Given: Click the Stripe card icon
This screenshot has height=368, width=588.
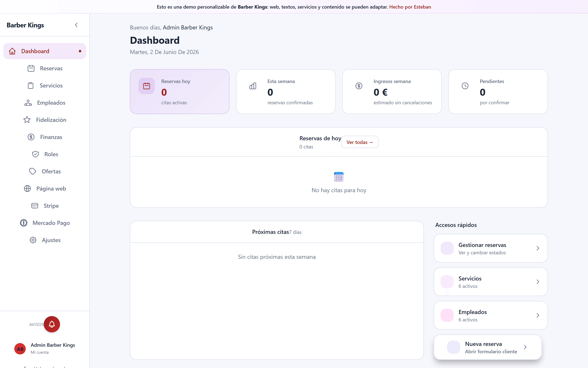Looking at the screenshot, I should click(35, 206).
